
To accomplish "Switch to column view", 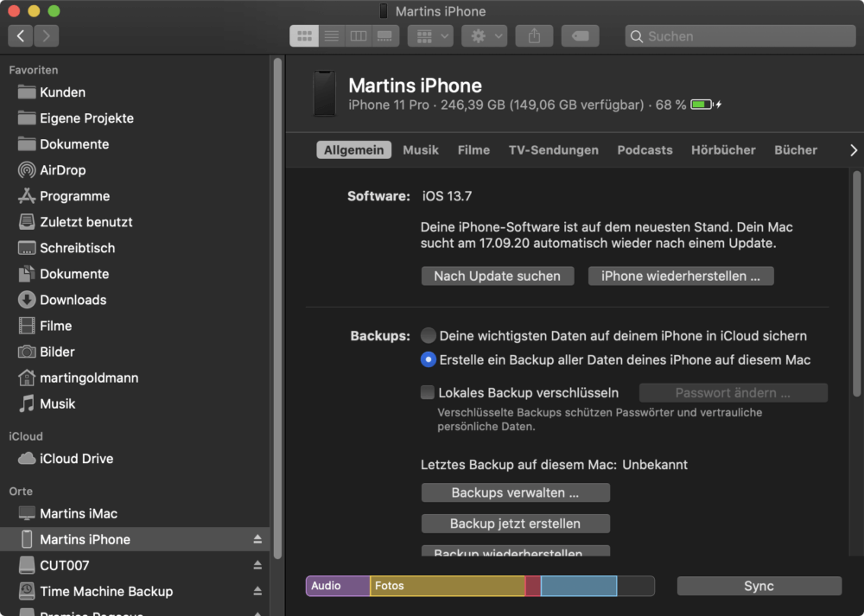I will click(359, 36).
